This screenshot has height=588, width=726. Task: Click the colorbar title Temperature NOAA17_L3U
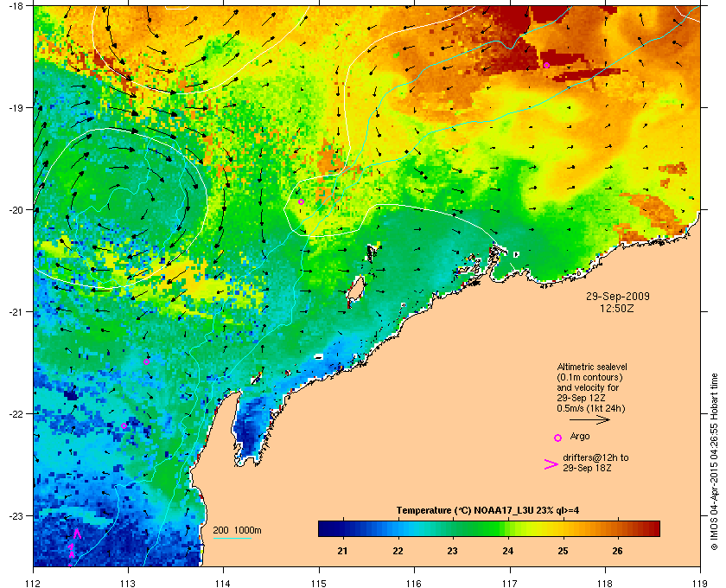(487, 511)
